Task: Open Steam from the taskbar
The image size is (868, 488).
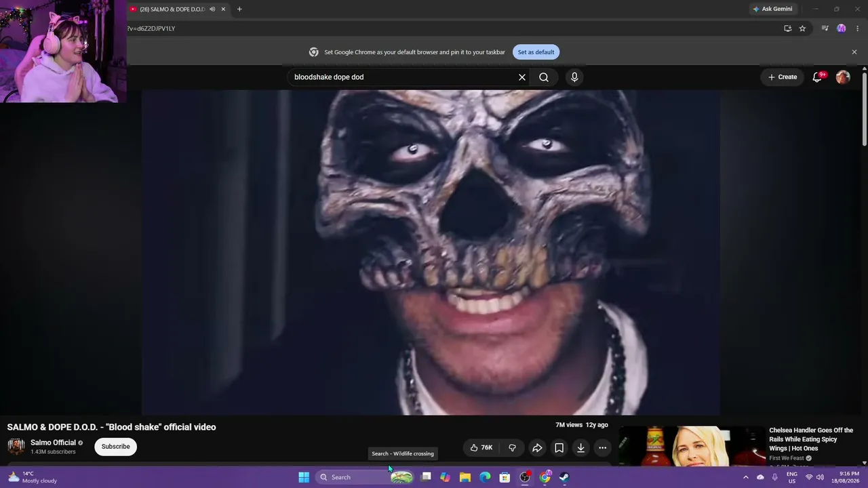Action: click(564, 477)
